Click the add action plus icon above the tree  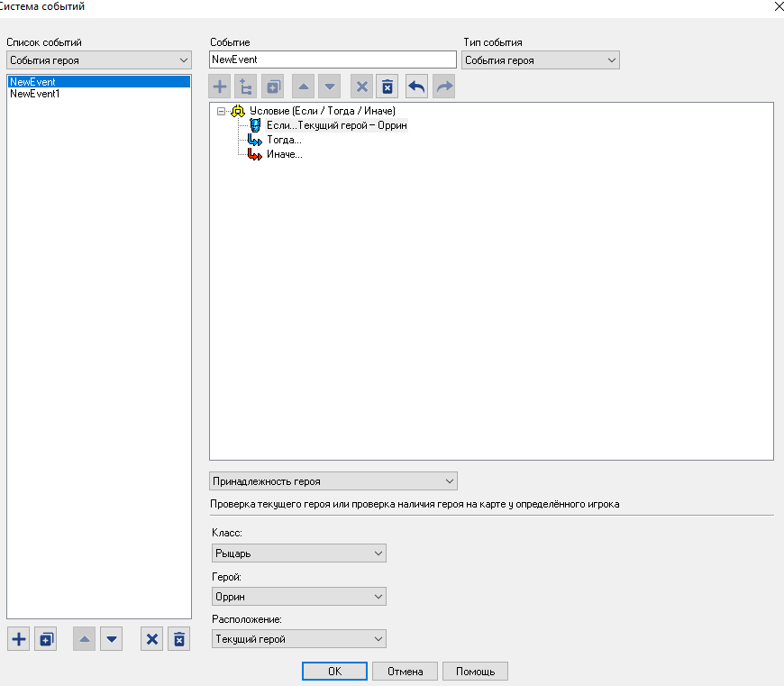220,87
